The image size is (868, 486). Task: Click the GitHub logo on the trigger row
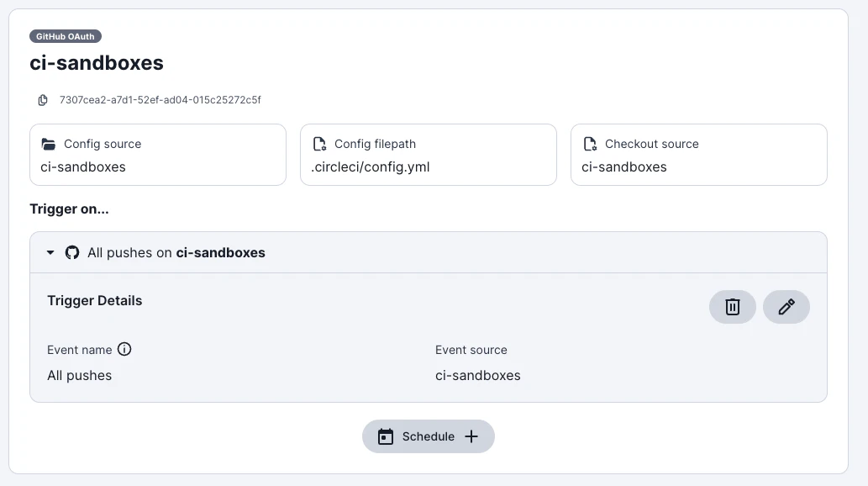(72, 252)
